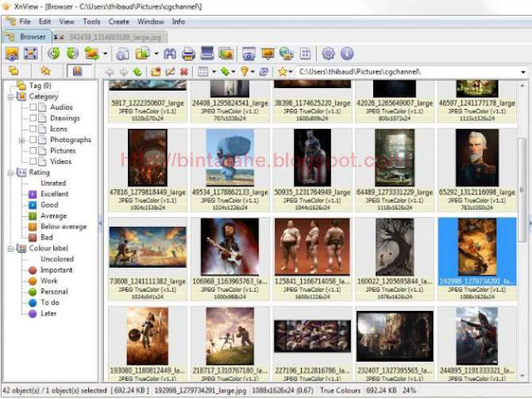Go up one folder level
Image resolution: width=532 pixels, height=399 pixels.
click(x=137, y=71)
